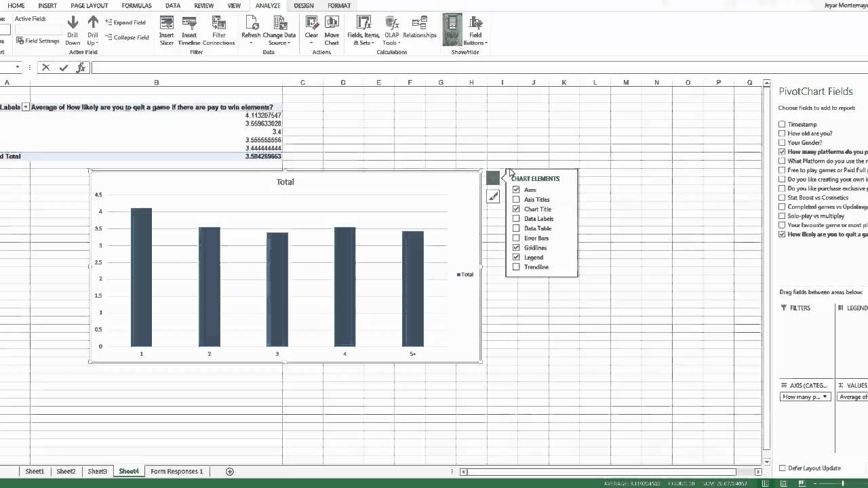The width and height of the screenshot is (868, 488).
Task: Open the FORMAT chart tab
Action: (x=339, y=5)
